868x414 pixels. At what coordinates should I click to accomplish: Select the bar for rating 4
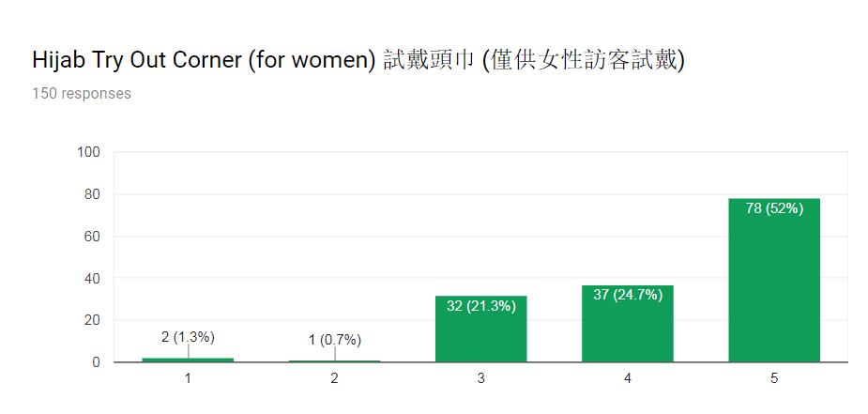click(x=628, y=323)
